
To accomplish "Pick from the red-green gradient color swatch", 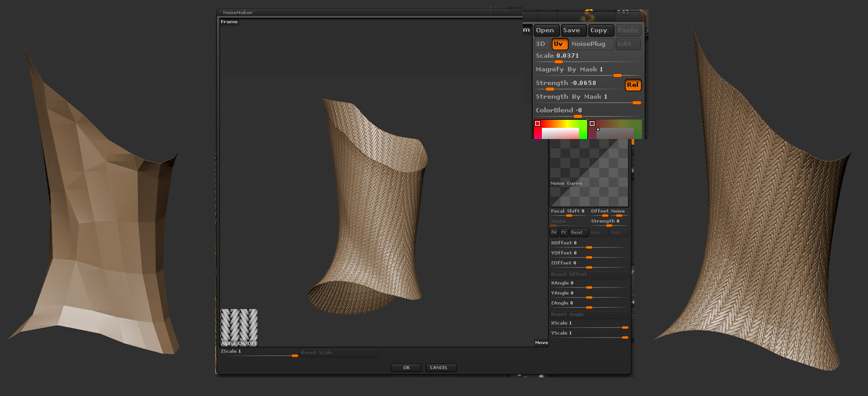I will tap(560, 129).
